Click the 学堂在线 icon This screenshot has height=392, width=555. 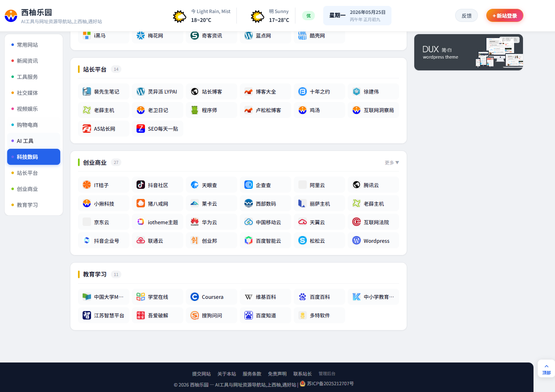[x=141, y=297]
